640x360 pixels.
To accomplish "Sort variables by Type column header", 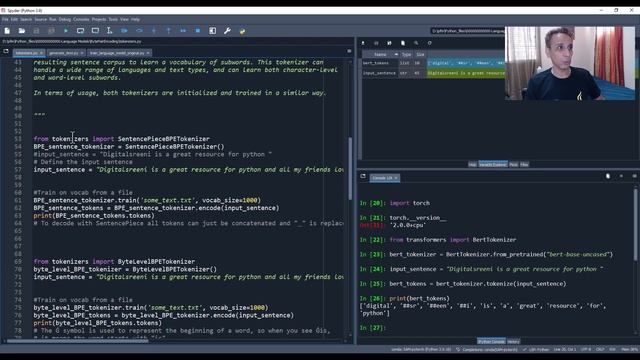I will (x=407, y=54).
